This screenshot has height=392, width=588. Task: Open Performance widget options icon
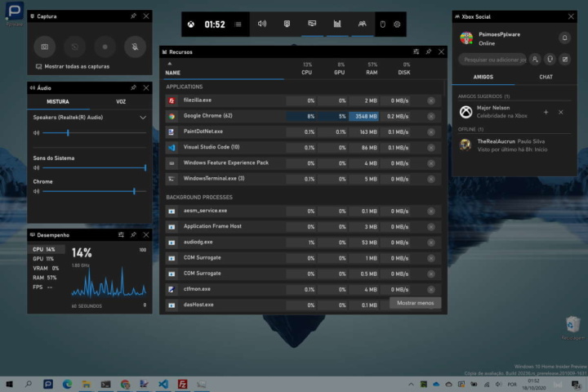click(120, 234)
